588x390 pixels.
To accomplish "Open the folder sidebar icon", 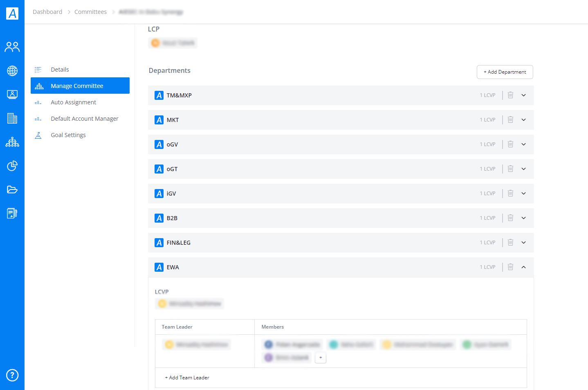I will pos(12,189).
